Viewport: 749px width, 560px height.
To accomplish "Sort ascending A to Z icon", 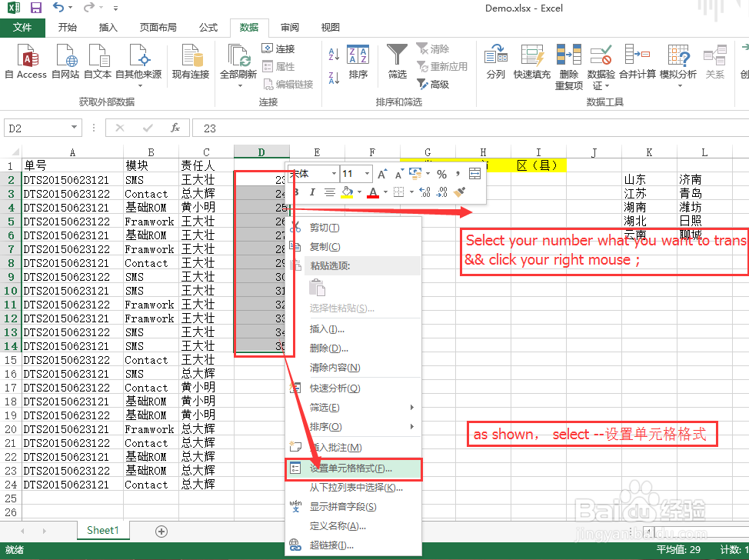I will pyautogui.click(x=334, y=54).
